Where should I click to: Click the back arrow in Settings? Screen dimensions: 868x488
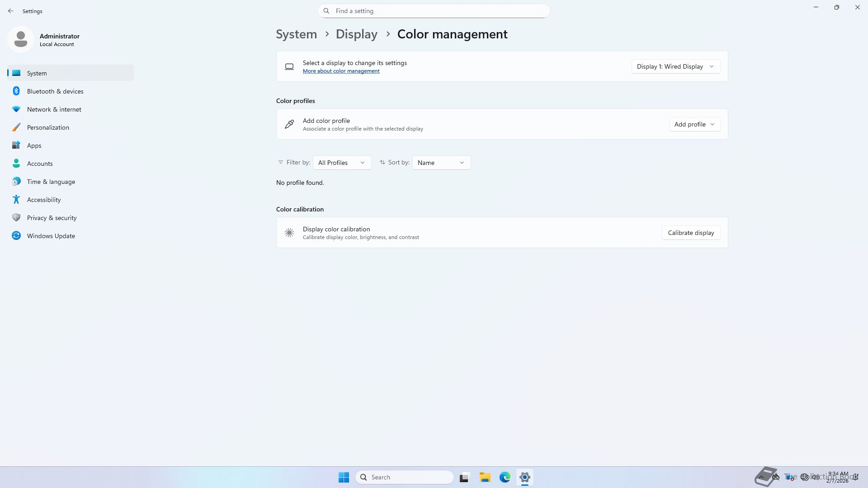pos(11,11)
